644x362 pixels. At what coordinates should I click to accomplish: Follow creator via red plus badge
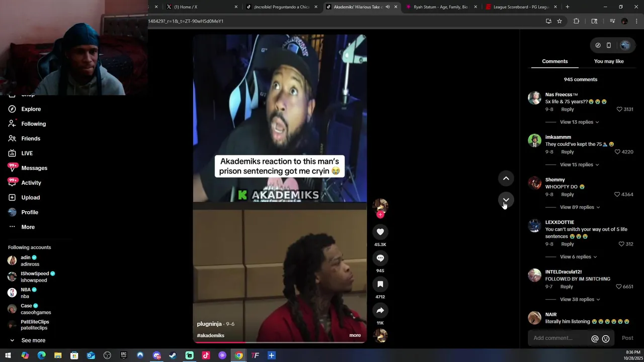tap(380, 215)
